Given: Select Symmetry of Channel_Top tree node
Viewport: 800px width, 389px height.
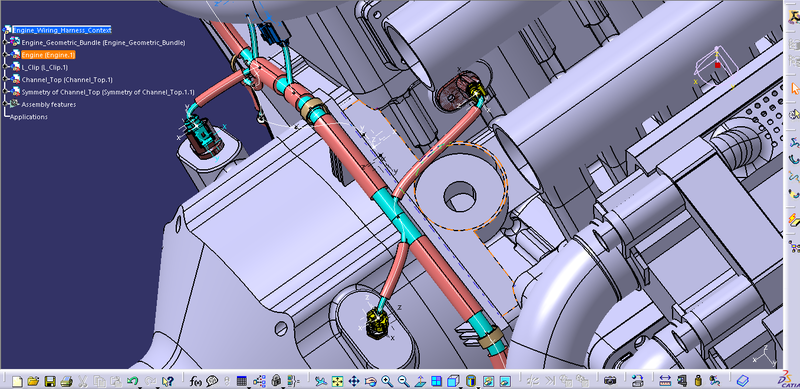Looking at the screenshot, I should (108, 92).
